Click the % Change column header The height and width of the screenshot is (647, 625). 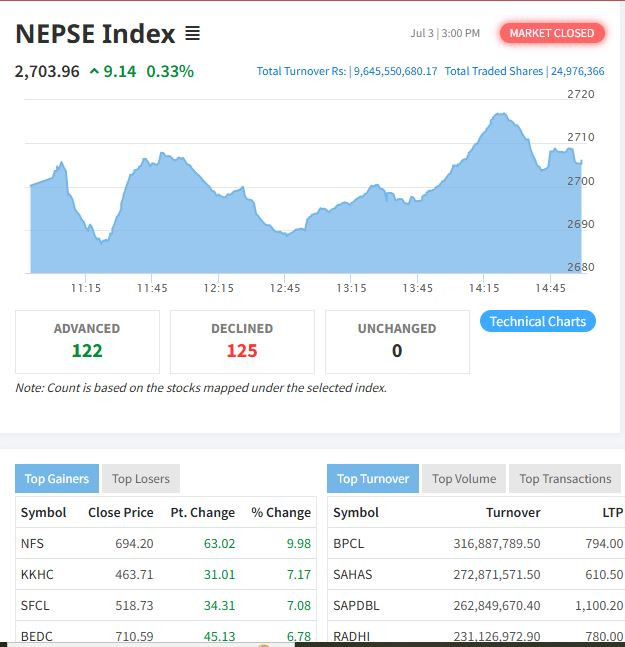281,512
